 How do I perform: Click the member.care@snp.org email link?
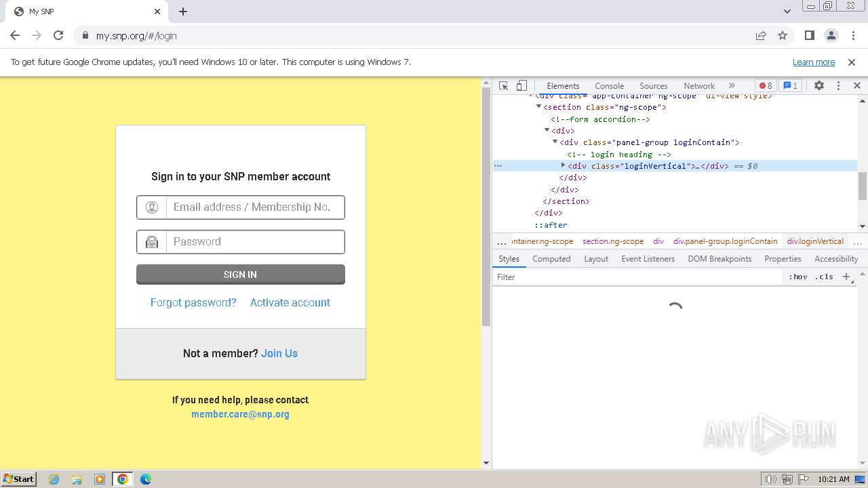[x=240, y=414]
